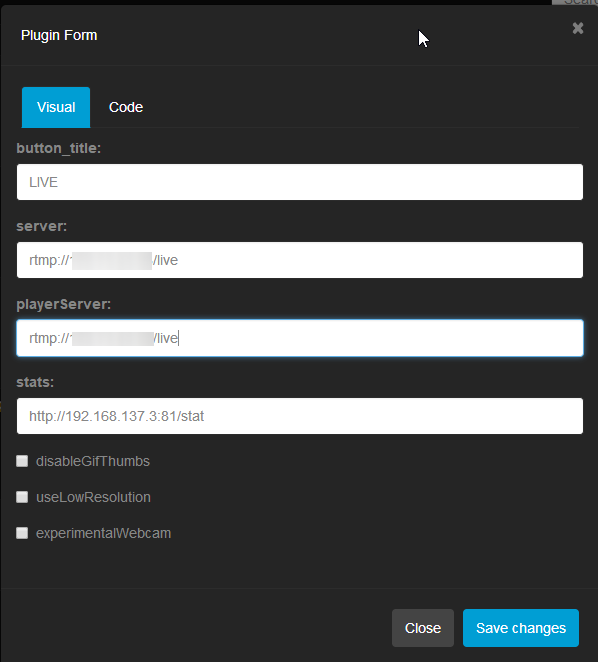Click the 'server:' label

pos(42,226)
